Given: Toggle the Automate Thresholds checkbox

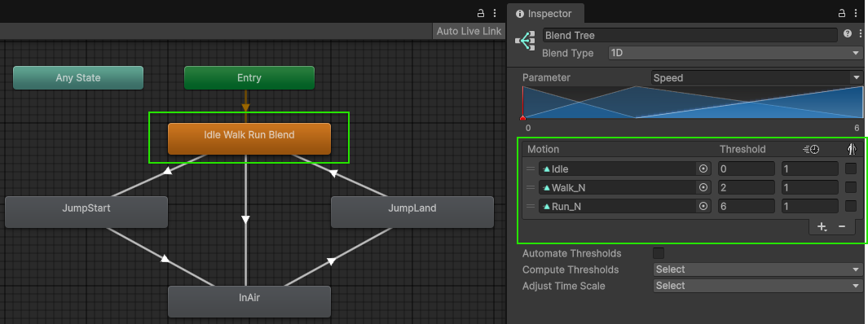Looking at the screenshot, I should click(659, 253).
